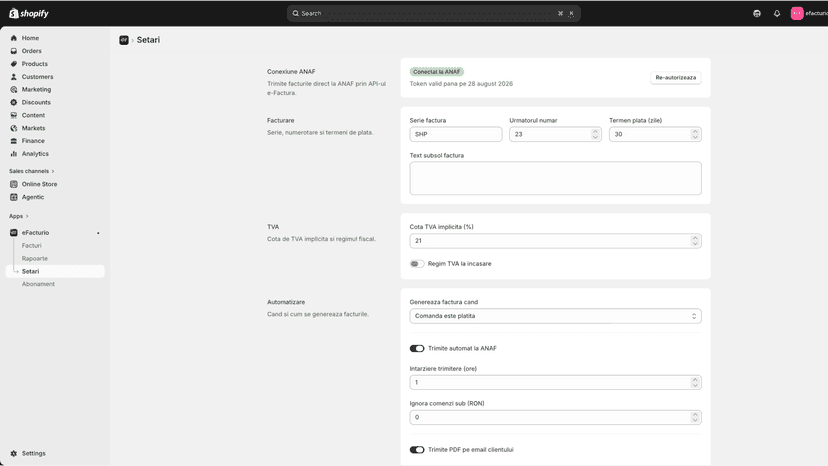Click the Termen plata stepper arrows
Viewport: 828px width, 466px height.
tap(695, 134)
